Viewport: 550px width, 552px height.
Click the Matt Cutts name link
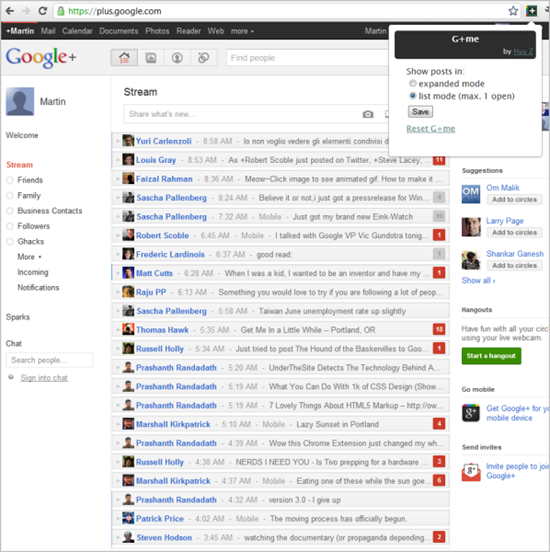point(154,273)
